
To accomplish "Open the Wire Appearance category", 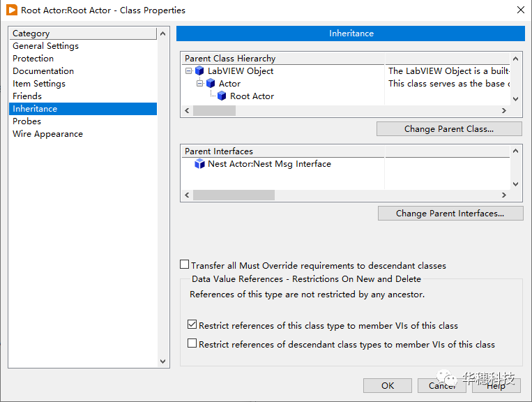I will coord(47,134).
